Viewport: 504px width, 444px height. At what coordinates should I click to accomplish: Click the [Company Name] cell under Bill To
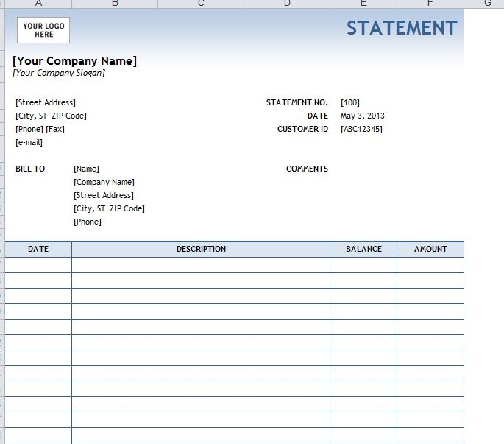tap(104, 182)
